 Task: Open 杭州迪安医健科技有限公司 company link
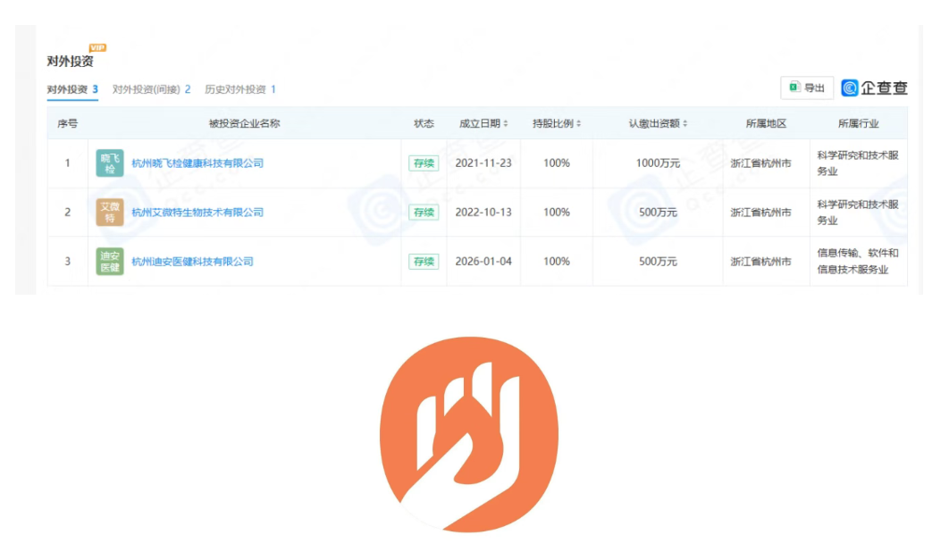click(192, 262)
